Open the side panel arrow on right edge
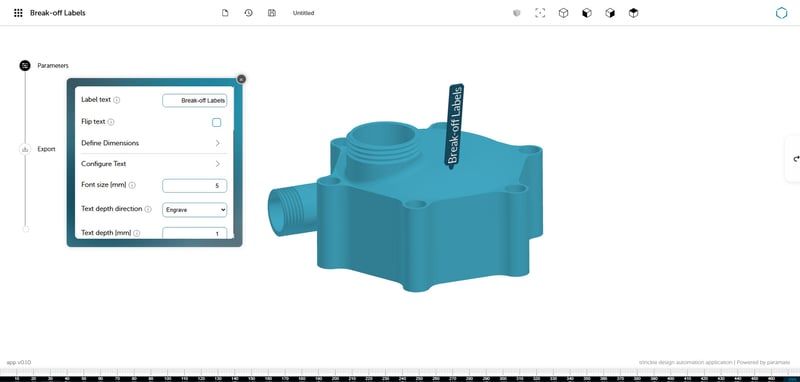800x382 pixels. (x=796, y=159)
